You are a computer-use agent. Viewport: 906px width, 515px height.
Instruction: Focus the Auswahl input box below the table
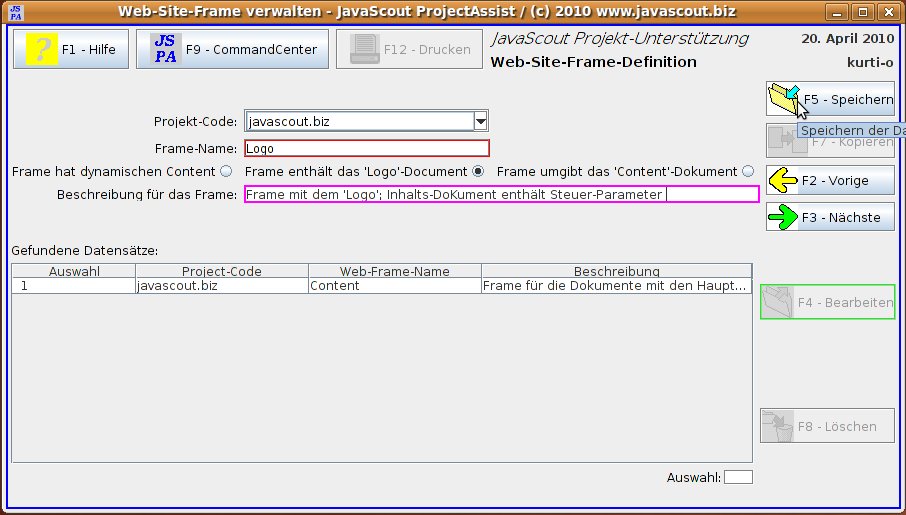pos(738,477)
